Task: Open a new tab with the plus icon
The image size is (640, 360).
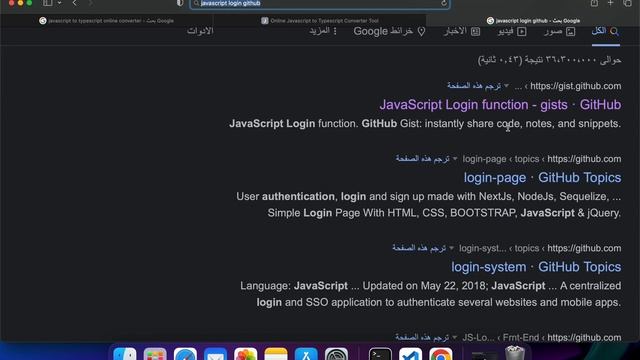Action: coord(610,3)
